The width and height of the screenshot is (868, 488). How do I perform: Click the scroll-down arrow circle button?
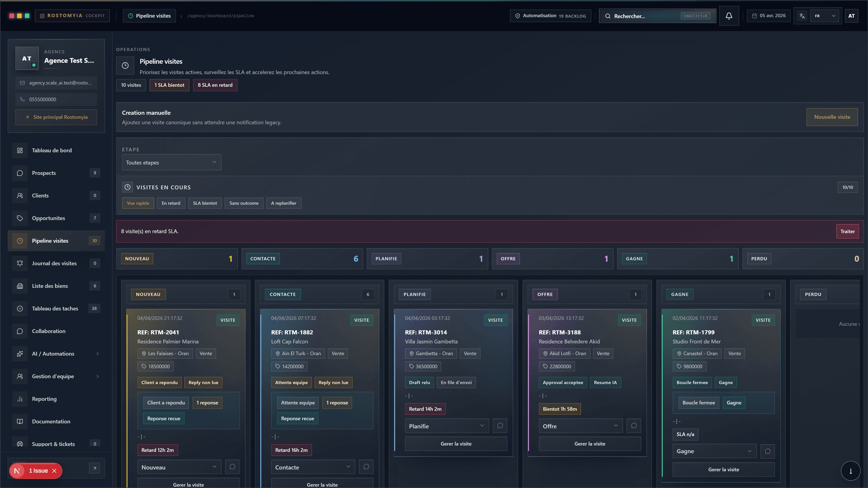tap(850, 471)
